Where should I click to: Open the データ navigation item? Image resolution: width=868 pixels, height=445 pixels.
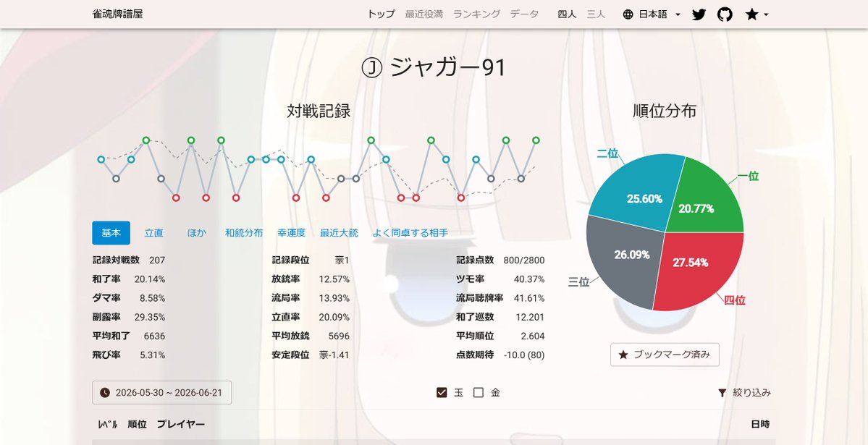click(524, 14)
